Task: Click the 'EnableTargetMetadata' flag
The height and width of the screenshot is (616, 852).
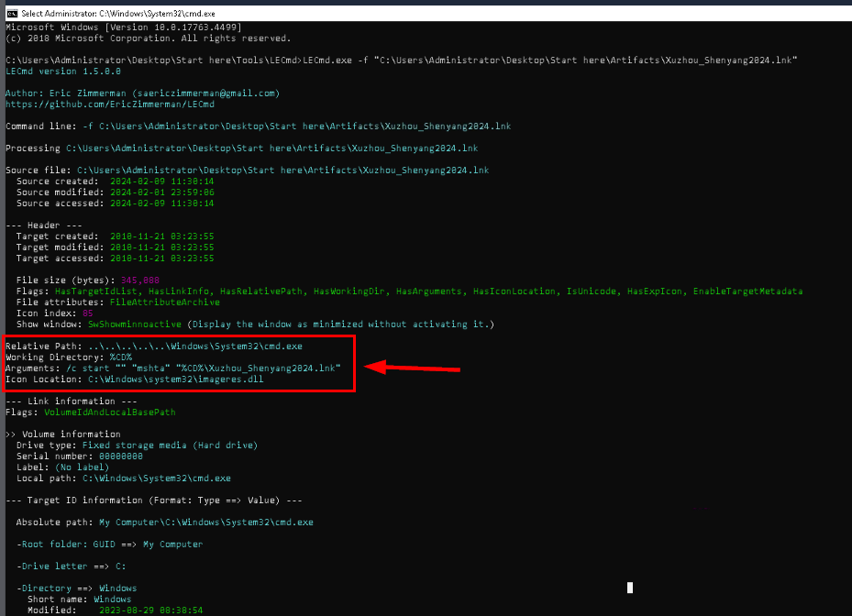Action: coord(747,291)
